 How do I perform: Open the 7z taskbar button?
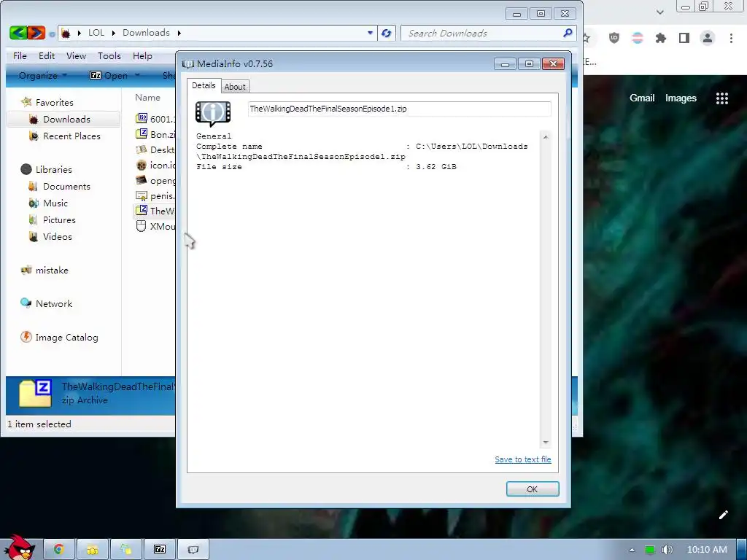(160, 550)
